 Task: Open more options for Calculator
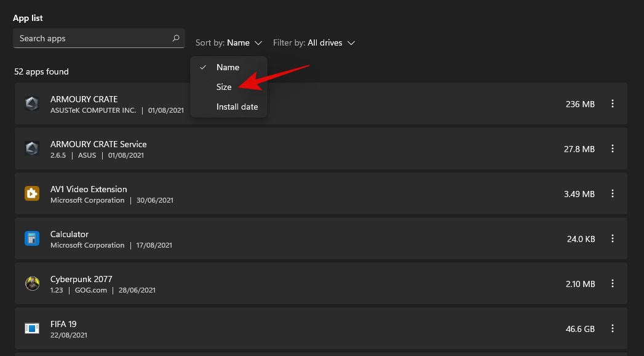click(x=612, y=238)
